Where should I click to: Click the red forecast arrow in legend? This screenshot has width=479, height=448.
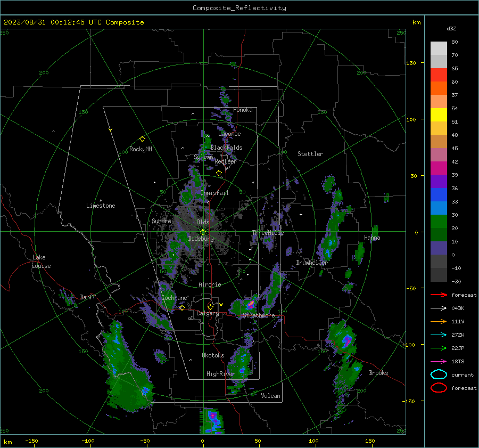pos(439,295)
